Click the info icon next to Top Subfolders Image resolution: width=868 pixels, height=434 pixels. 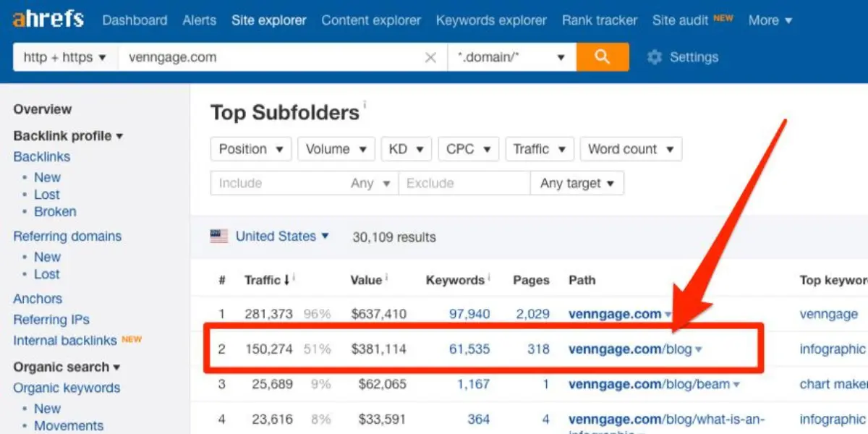click(365, 105)
